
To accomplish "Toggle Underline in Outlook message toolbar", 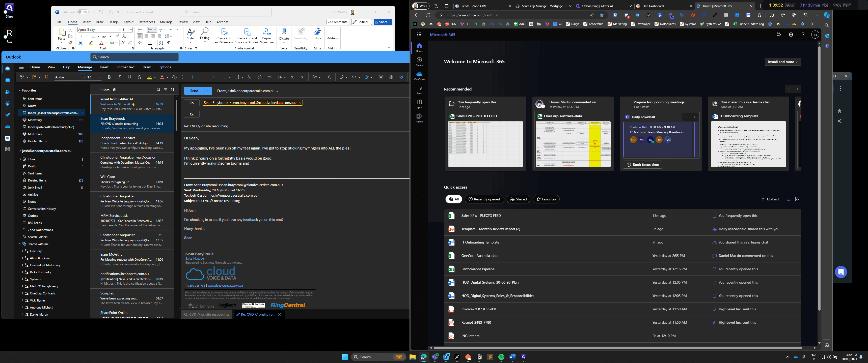I will (129, 77).
